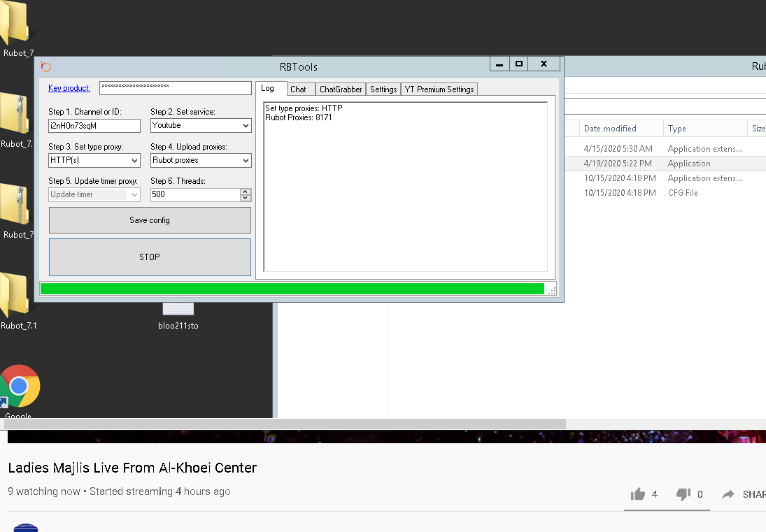Click the share arrow icon
Viewport: 766px width, 532px height.
click(x=728, y=494)
